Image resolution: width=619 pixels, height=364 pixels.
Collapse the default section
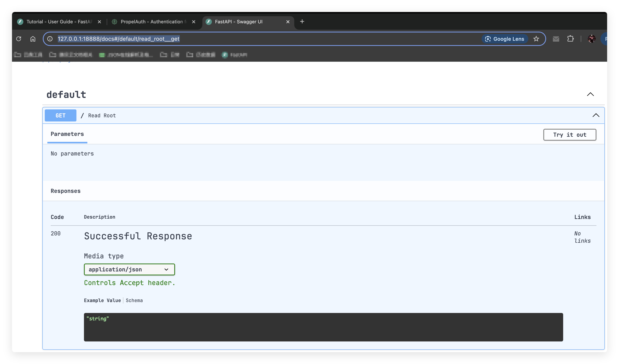click(590, 94)
